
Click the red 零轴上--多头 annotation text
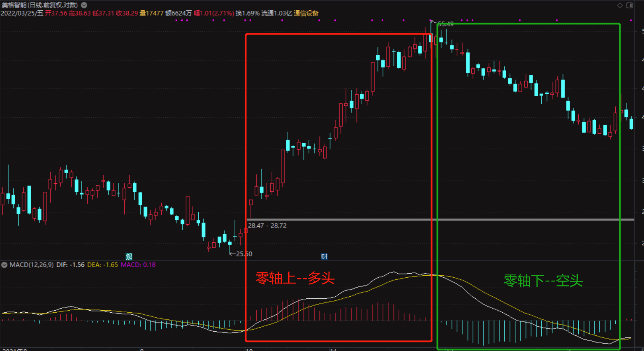(x=294, y=279)
